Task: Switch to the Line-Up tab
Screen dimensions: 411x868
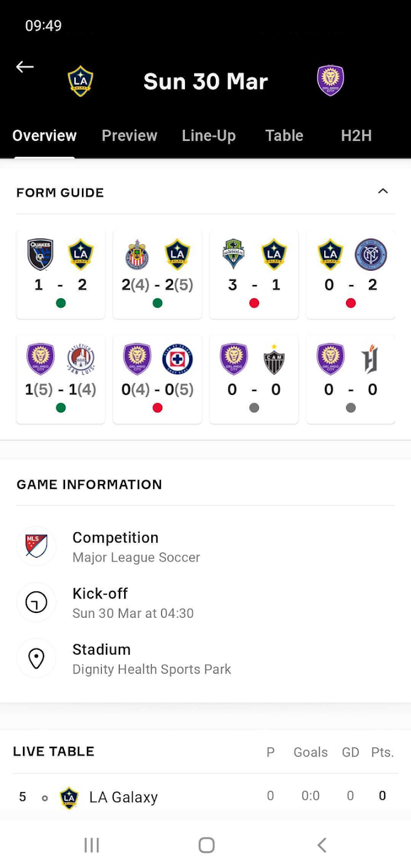Action: (209, 136)
